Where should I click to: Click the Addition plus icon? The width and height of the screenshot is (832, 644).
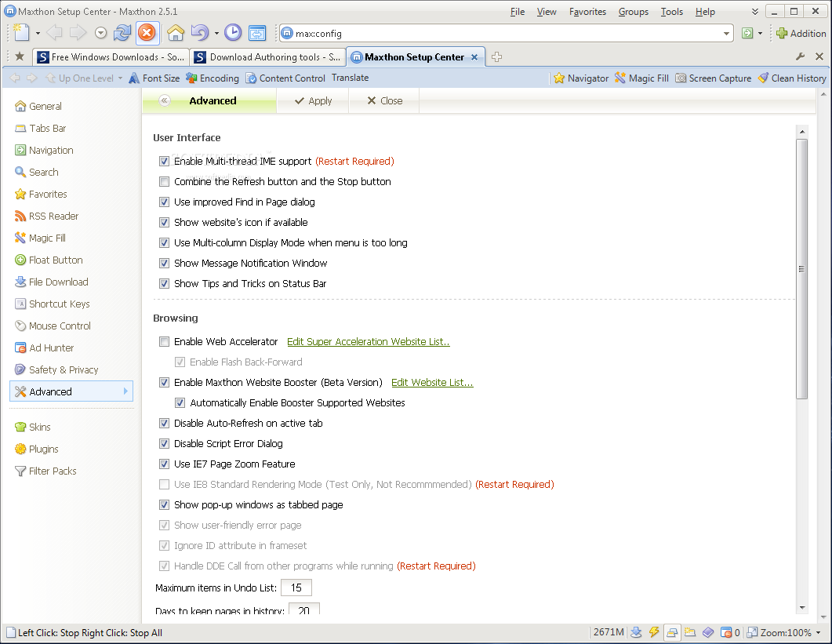point(782,34)
